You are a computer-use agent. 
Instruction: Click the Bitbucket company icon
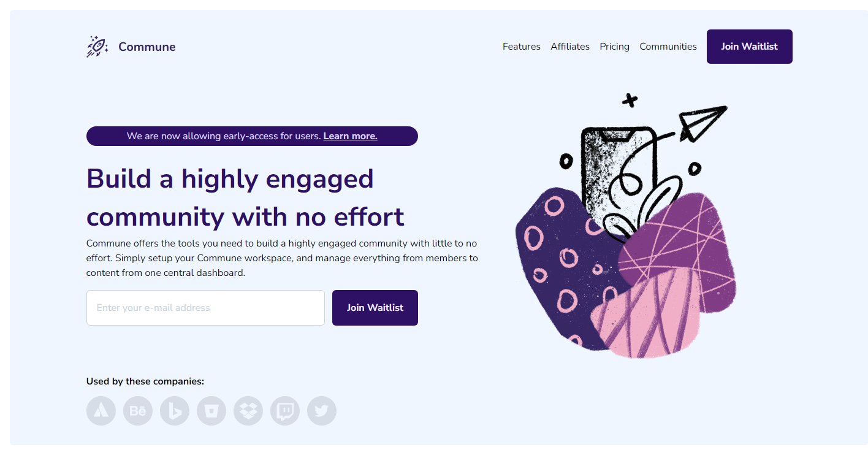point(211,411)
